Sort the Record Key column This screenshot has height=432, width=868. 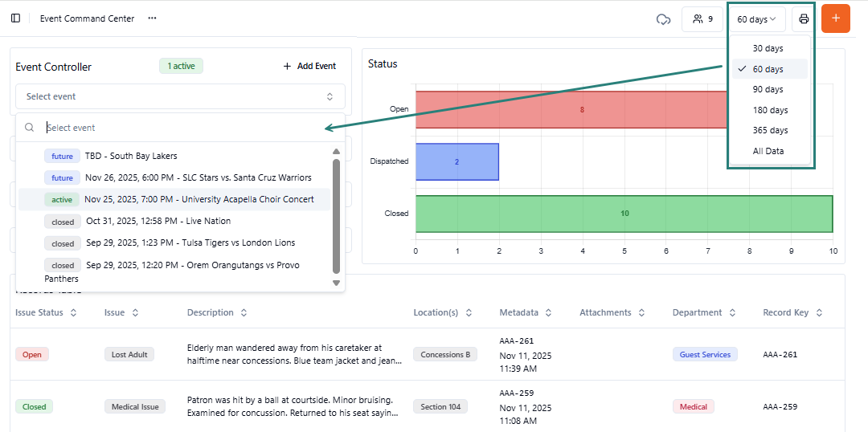(820, 313)
